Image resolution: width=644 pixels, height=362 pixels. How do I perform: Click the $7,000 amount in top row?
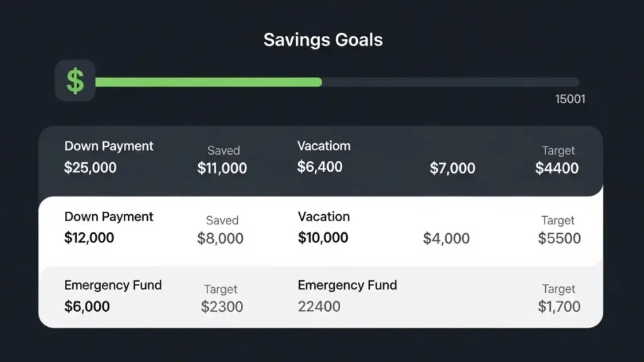pyautogui.click(x=452, y=168)
